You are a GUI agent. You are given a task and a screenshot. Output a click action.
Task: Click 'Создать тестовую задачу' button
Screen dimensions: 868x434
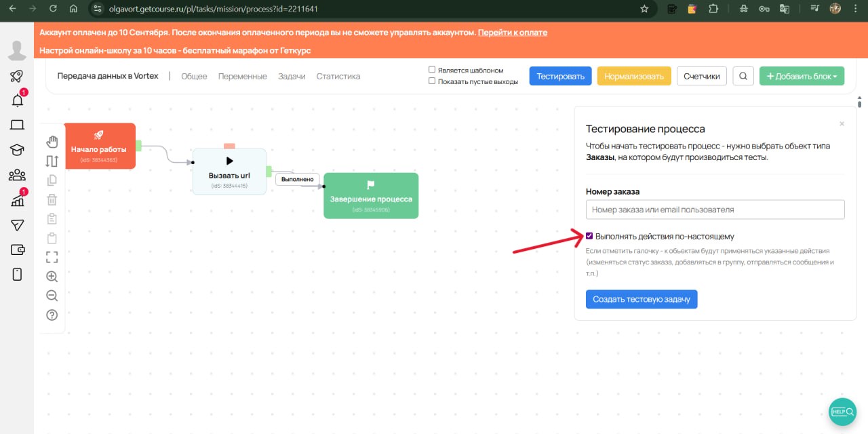click(641, 299)
